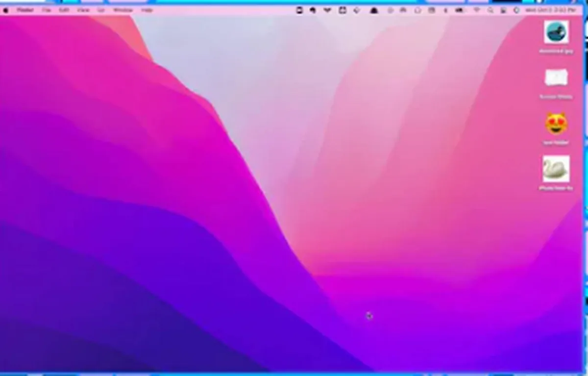This screenshot has height=376, width=588.
Task: Click the screen mirroring icon in the menu bar
Action: (342, 8)
